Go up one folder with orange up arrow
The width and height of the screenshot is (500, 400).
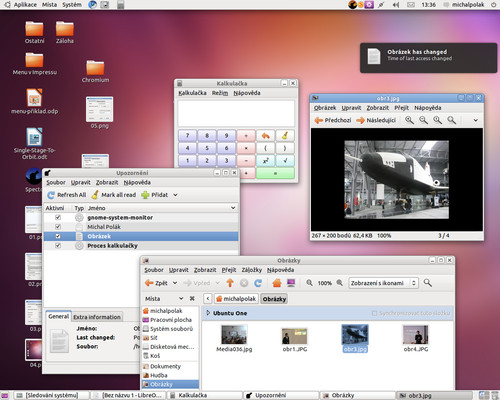(x=230, y=283)
